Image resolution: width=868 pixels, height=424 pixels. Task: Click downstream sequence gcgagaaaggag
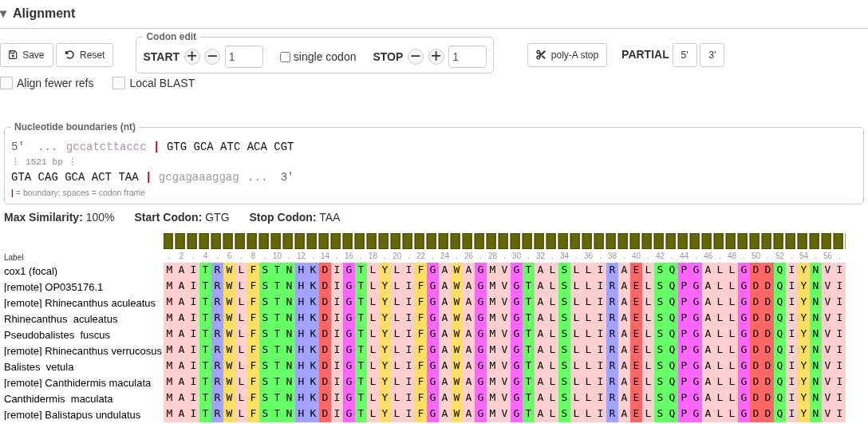tap(199, 177)
